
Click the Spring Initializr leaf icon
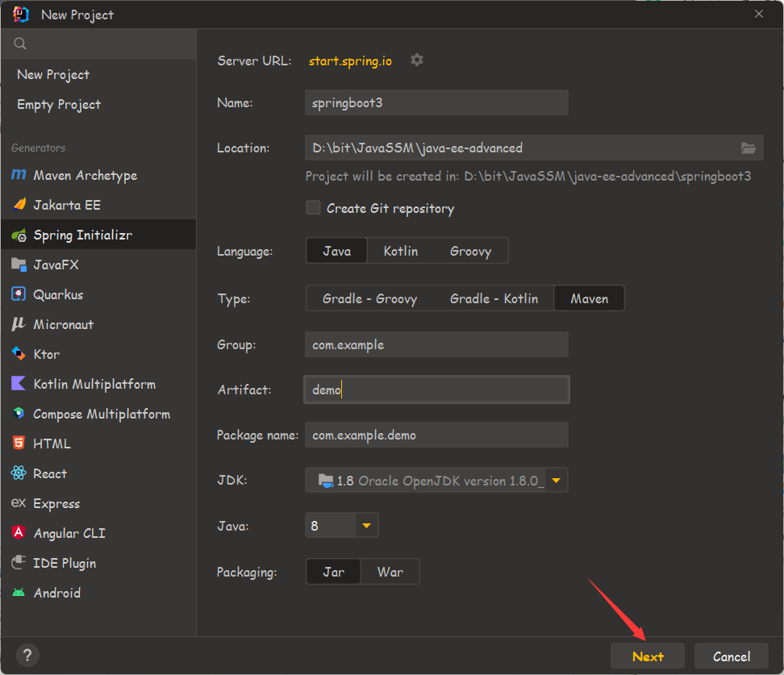[19, 235]
